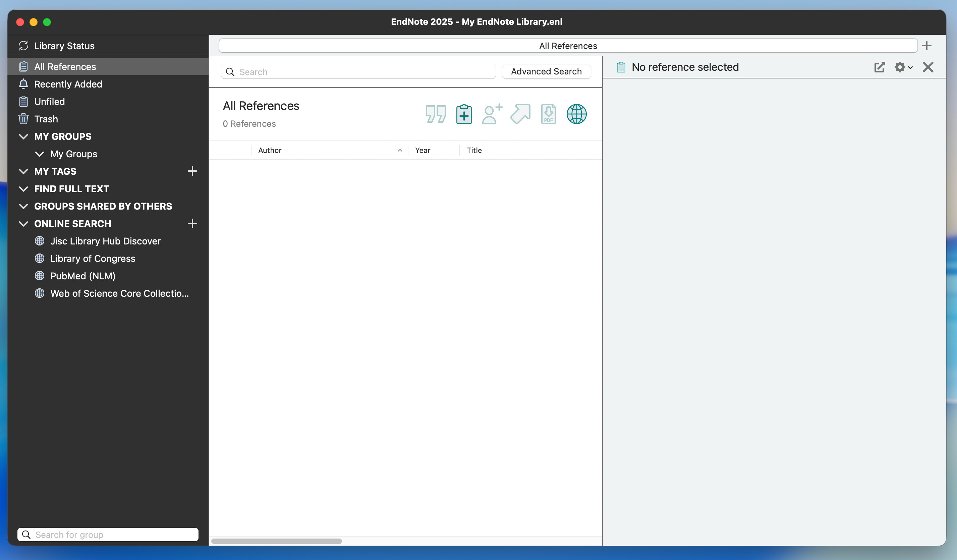Click the Library Status sync icon
This screenshot has width=957, height=560.
(x=23, y=46)
